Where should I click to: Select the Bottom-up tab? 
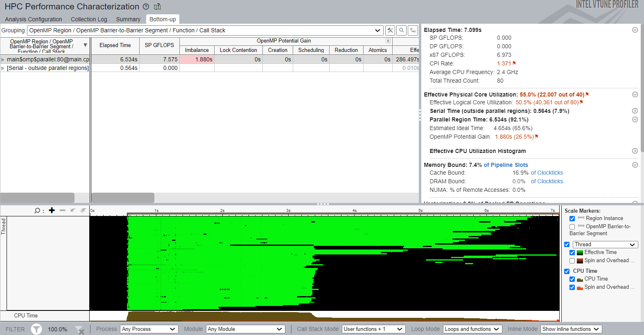[x=163, y=19]
